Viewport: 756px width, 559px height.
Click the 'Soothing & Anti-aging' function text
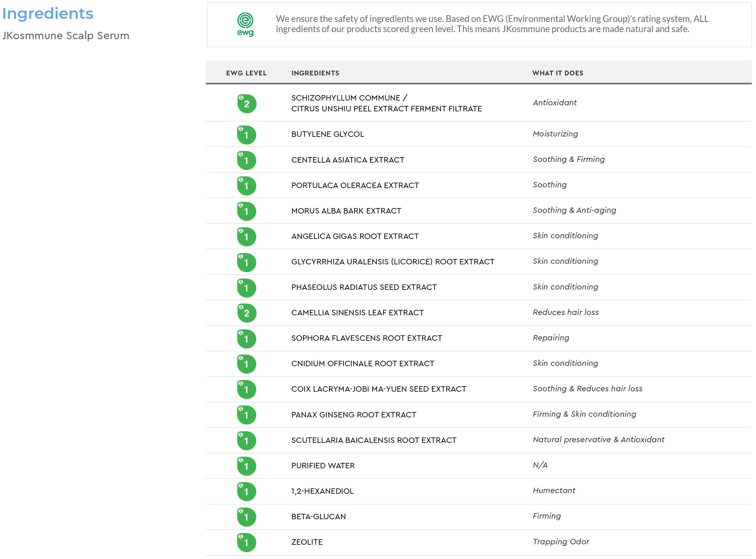[574, 211]
